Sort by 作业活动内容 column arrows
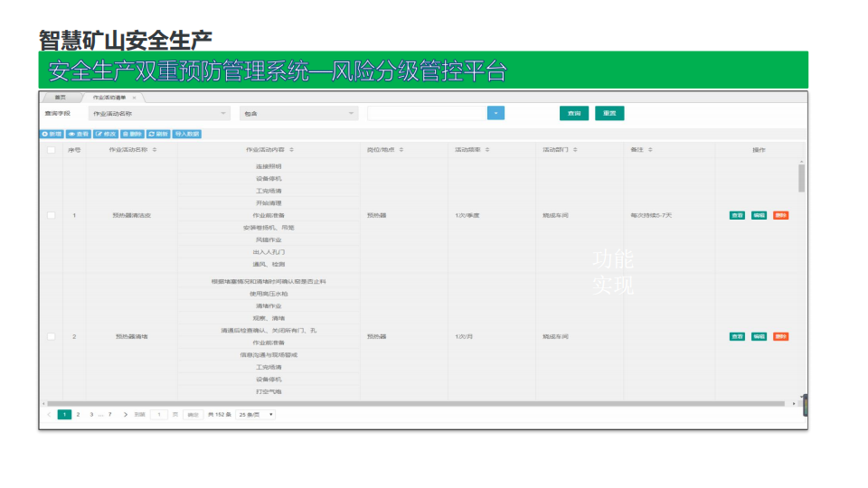Screen dimensions: 868x488 click(x=292, y=150)
